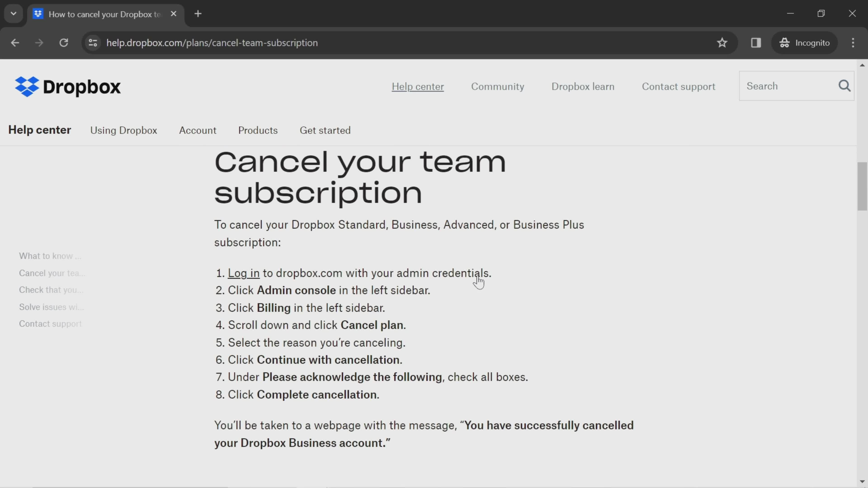Screen dimensions: 868x488
Task: Jump to the Contact support sidebar section
Action: [x=50, y=324]
